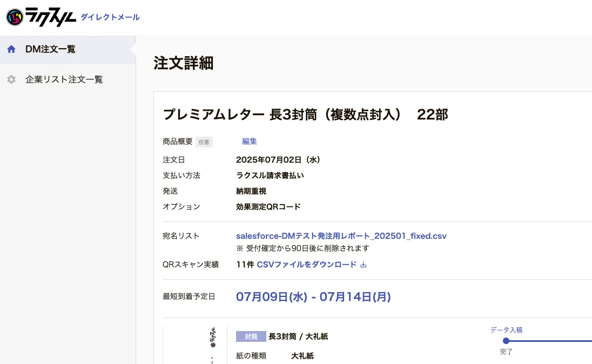Click the gear icon beside 企業リスト注文一覧
This screenshot has height=364, width=592.
click(11, 79)
